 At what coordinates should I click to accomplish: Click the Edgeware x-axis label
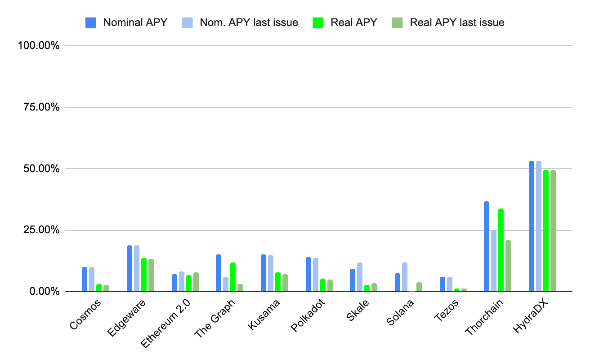[127, 317]
